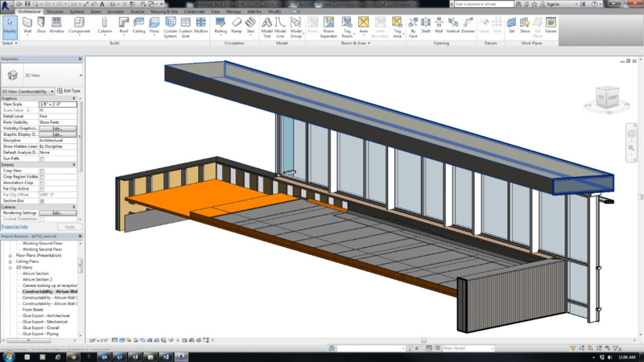The image size is (644, 362).
Task: Open the From Street 3D view
Action: pyautogui.click(x=32, y=309)
